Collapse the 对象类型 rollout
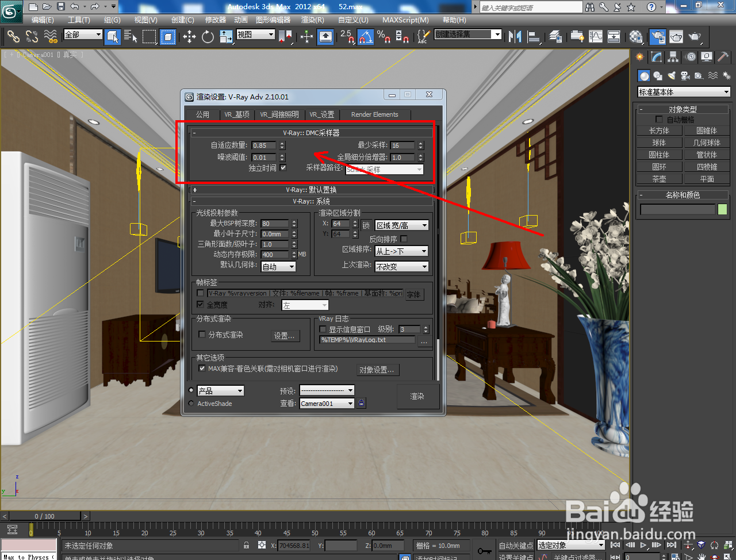The width and height of the screenshot is (736, 560). [683, 109]
